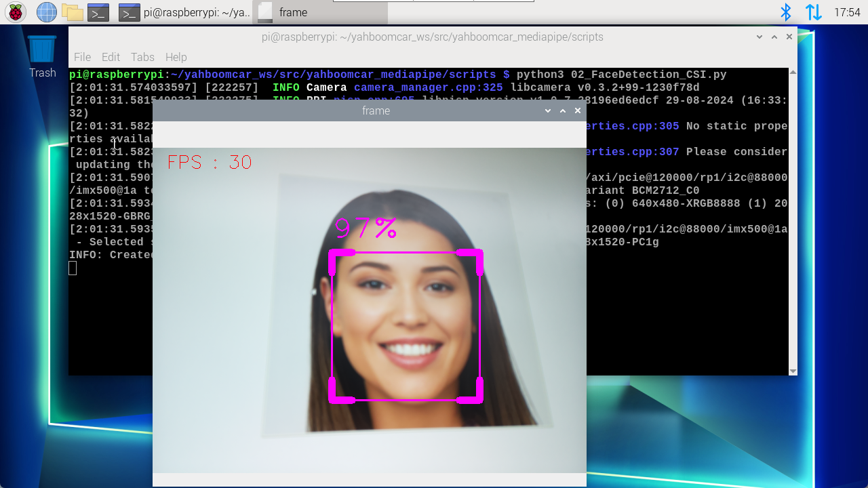Switch to the frame window taskbar entry

click(x=321, y=12)
